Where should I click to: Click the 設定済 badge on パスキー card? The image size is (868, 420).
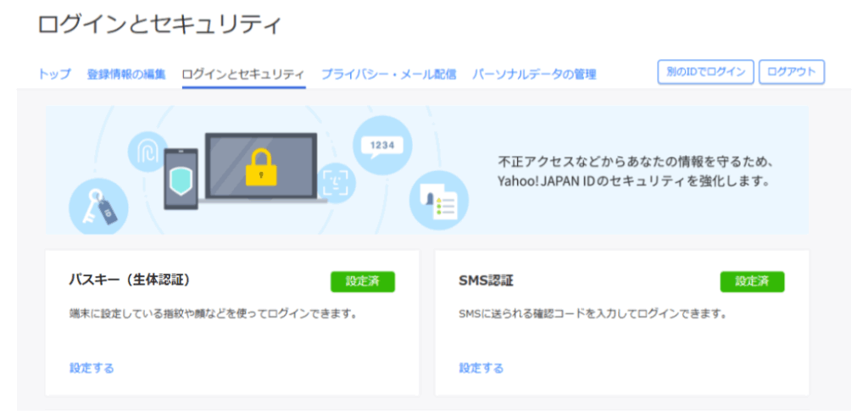pyautogui.click(x=363, y=282)
